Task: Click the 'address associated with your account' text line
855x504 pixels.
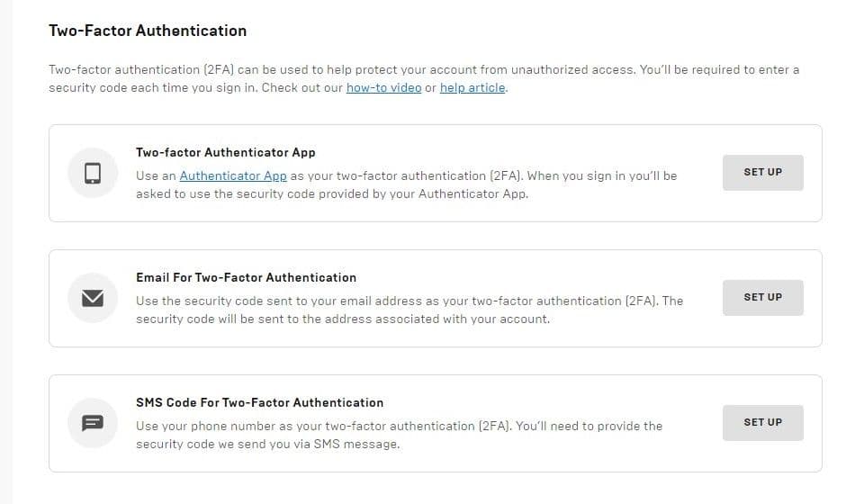Action: 342,319
